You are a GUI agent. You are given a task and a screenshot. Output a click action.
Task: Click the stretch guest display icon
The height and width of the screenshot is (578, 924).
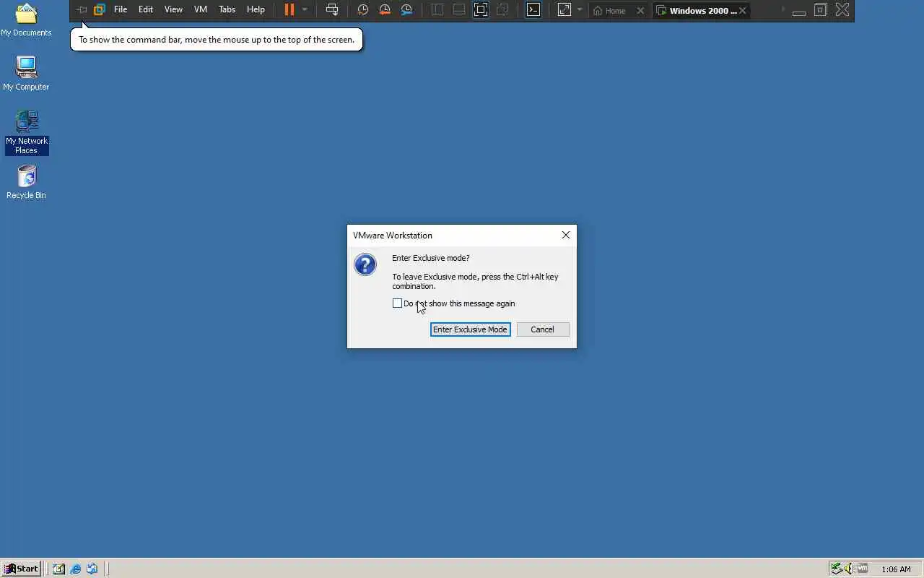click(x=565, y=10)
